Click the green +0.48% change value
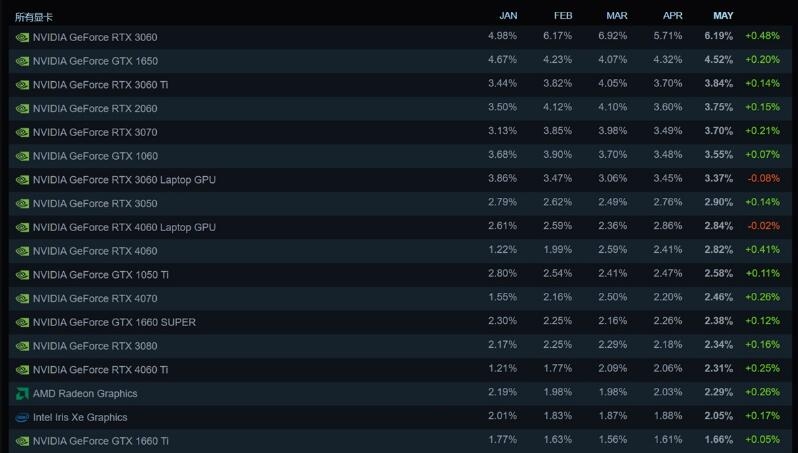798x453 pixels. point(762,36)
